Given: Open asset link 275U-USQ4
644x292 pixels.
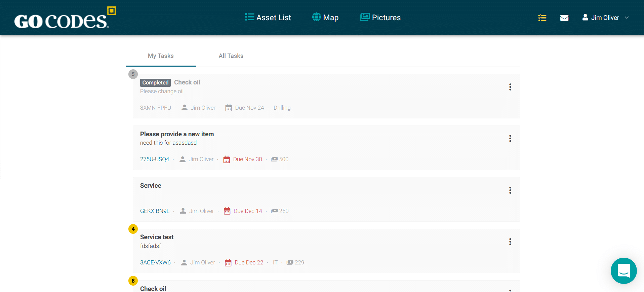Looking at the screenshot, I should tap(155, 159).
